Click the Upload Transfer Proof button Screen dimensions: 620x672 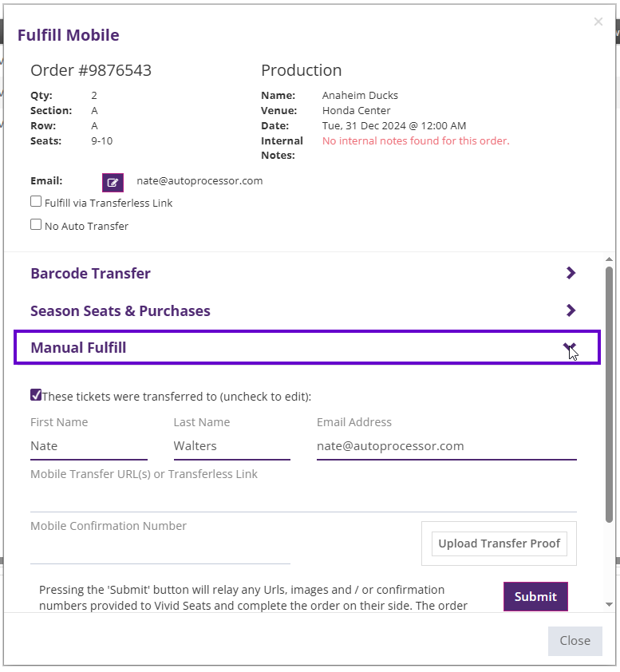click(499, 543)
